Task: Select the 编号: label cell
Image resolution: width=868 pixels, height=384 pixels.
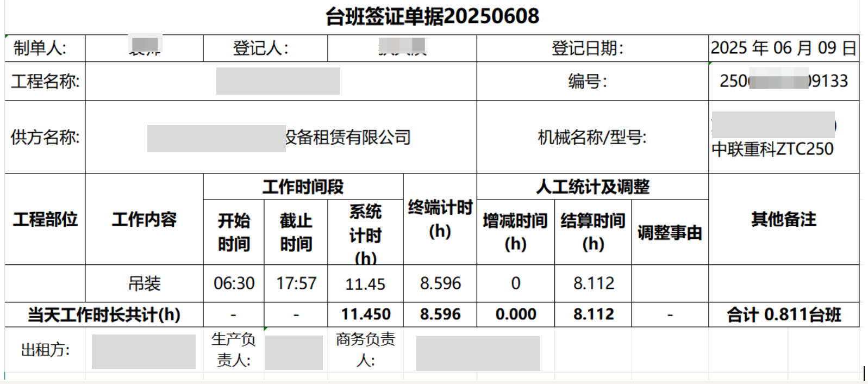Action: (x=592, y=81)
